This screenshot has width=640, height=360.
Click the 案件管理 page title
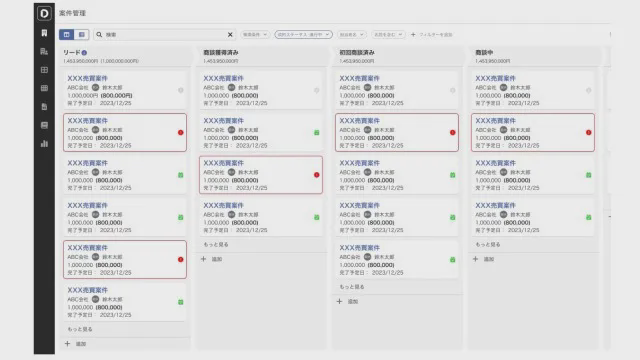pyautogui.click(x=72, y=13)
